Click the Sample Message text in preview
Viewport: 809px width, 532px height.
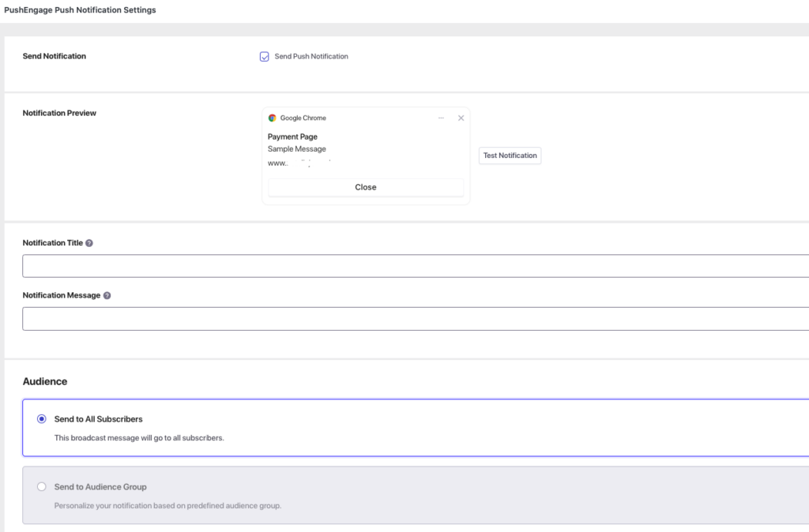(296, 148)
